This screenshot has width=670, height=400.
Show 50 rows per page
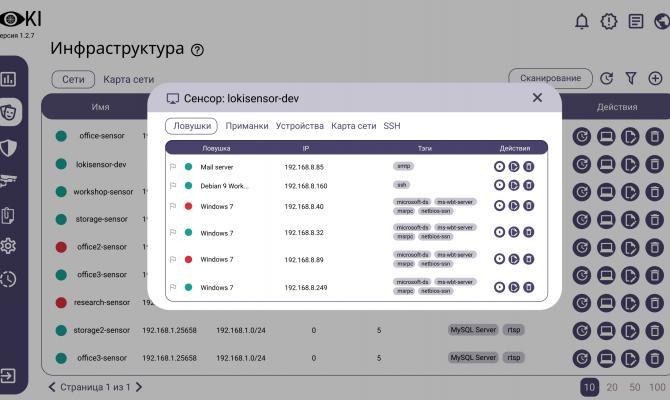[x=635, y=387]
